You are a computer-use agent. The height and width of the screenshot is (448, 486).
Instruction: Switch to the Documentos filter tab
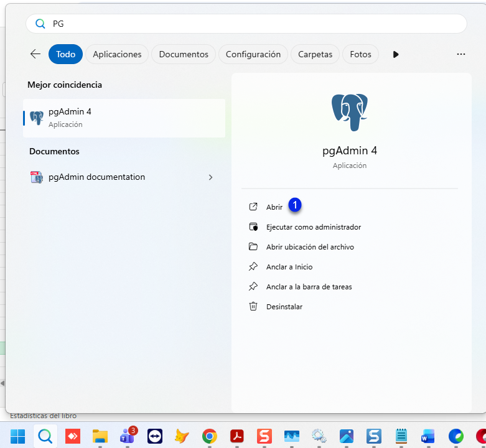184,54
